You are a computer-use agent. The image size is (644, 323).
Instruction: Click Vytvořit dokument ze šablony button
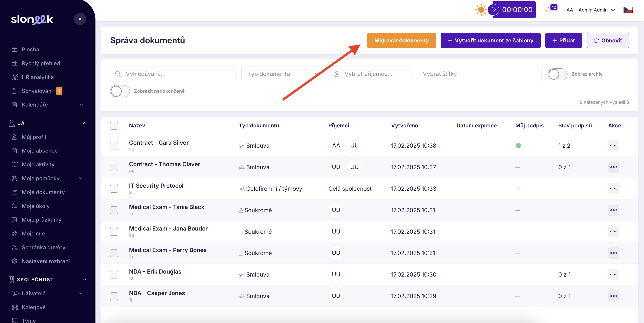click(490, 40)
